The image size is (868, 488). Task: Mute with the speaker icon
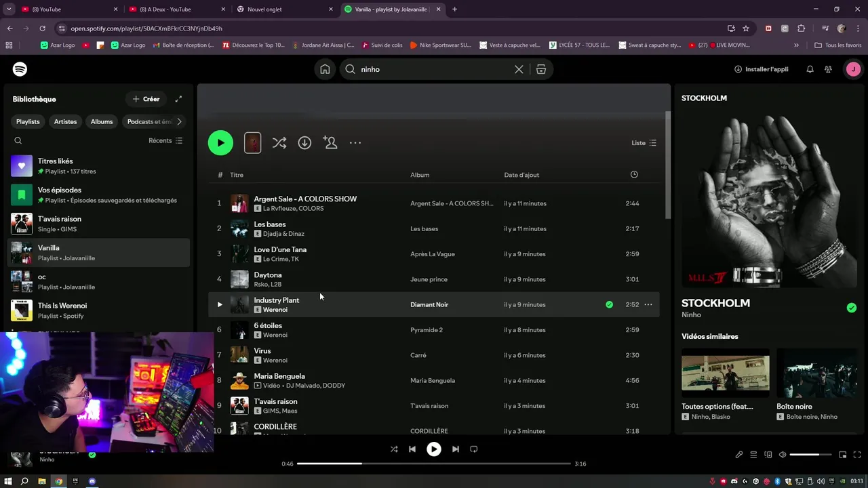(783, 455)
